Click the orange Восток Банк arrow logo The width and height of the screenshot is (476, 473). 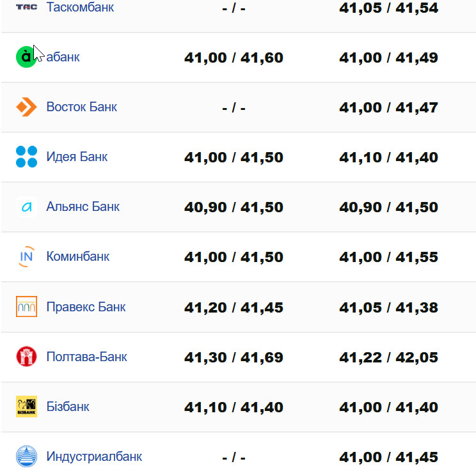click(x=26, y=107)
